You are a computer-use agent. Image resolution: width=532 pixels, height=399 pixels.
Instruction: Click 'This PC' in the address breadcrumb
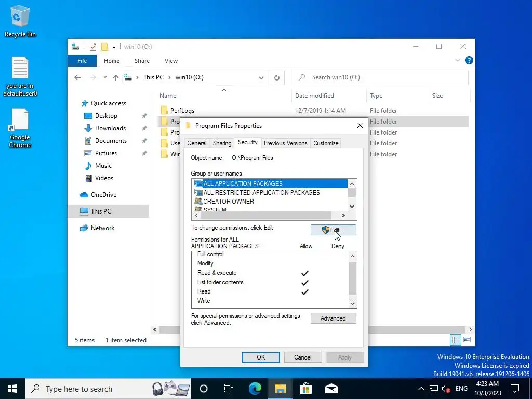coord(153,77)
